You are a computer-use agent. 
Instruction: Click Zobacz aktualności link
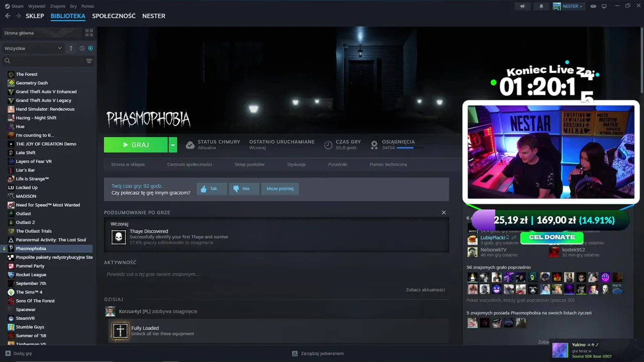pyautogui.click(x=426, y=290)
